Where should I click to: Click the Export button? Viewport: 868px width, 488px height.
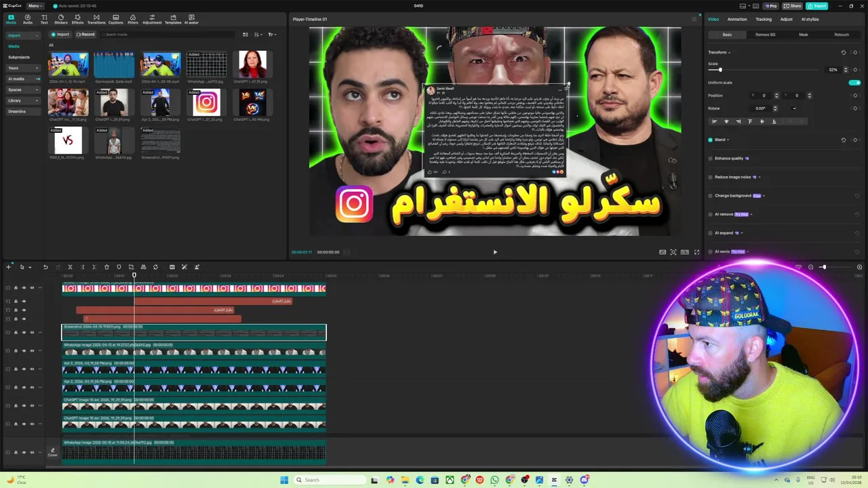[x=817, y=5]
